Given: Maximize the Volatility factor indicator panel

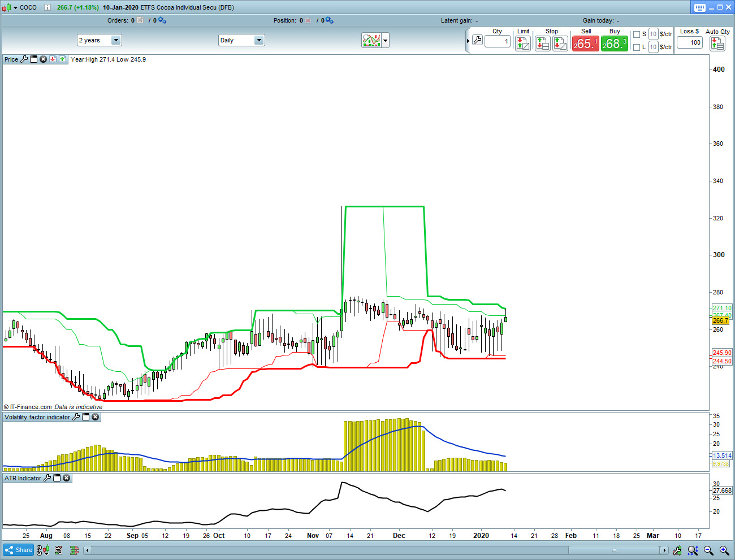Looking at the screenshot, I should pos(86,417).
